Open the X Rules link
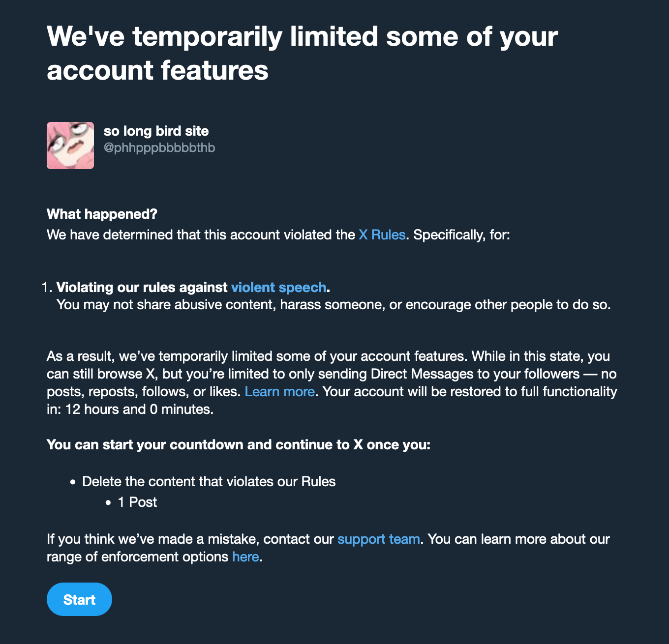Image resolution: width=669 pixels, height=644 pixels. click(x=382, y=235)
